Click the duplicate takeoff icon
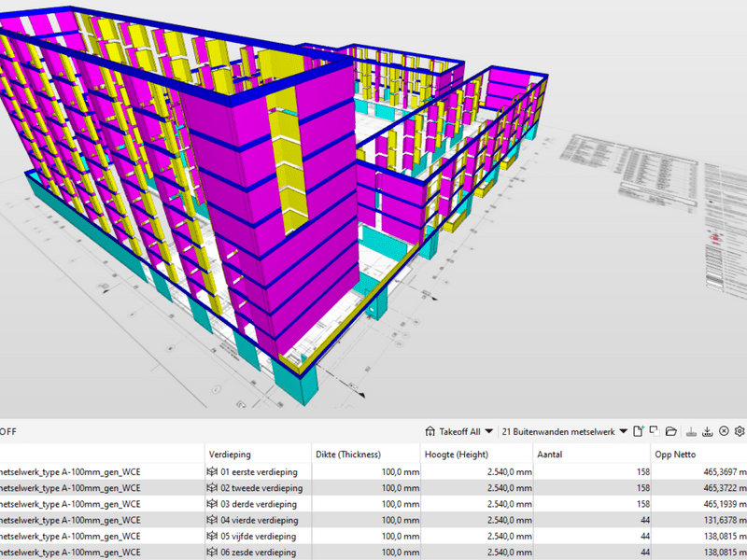The image size is (747, 560). tap(655, 432)
